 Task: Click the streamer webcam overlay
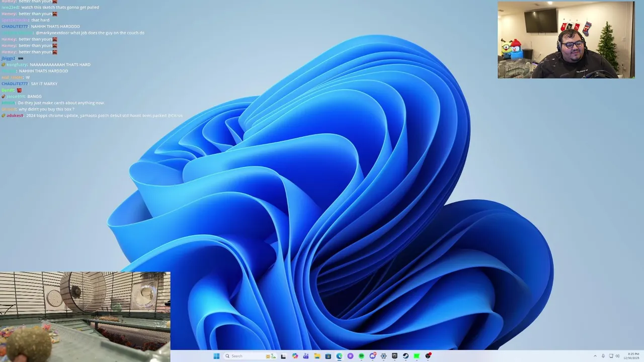point(566,40)
